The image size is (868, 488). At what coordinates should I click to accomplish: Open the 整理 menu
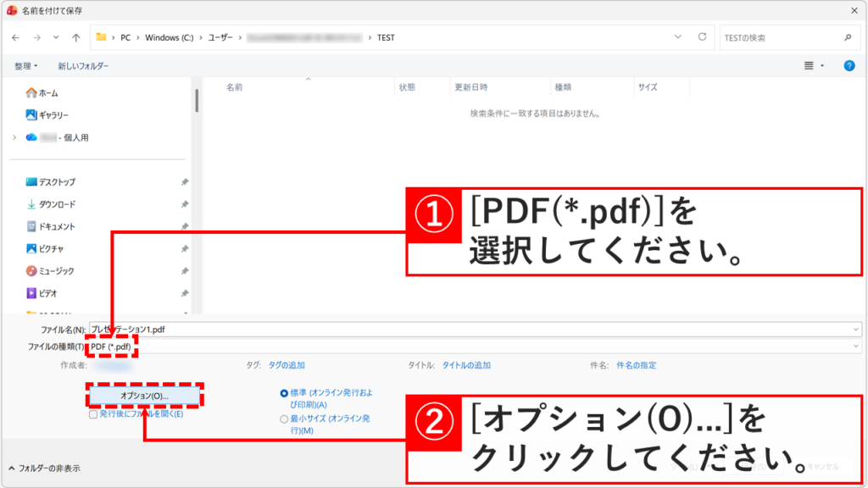point(21,64)
